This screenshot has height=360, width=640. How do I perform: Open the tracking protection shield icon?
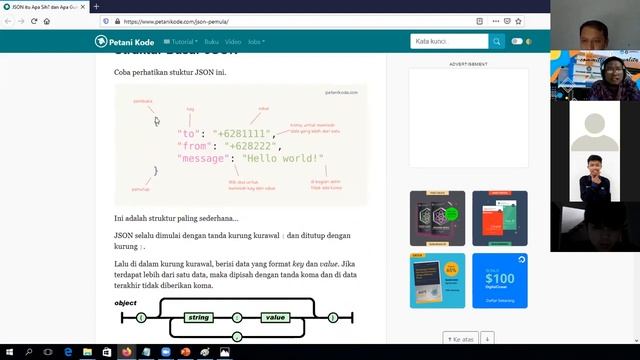coord(106,21)
